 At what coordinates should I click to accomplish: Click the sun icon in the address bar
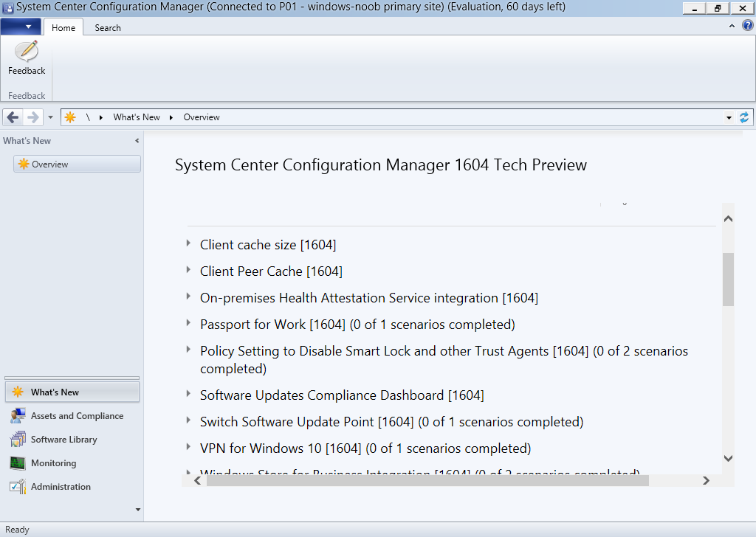tap(70, 117)
